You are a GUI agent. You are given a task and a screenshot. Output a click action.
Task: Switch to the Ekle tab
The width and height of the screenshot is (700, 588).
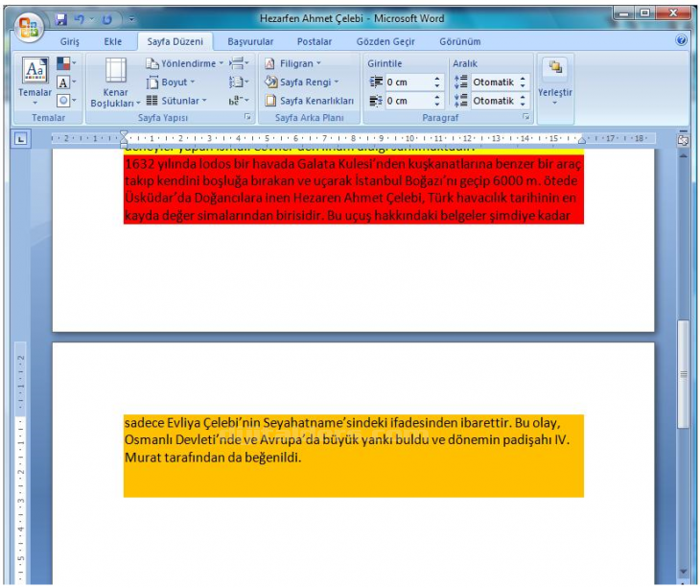tap(112, 41)
